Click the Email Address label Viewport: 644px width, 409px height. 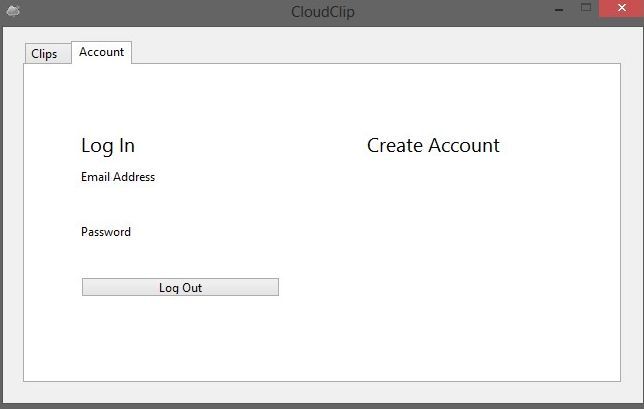pyautogui.click(x=118, y=177)
